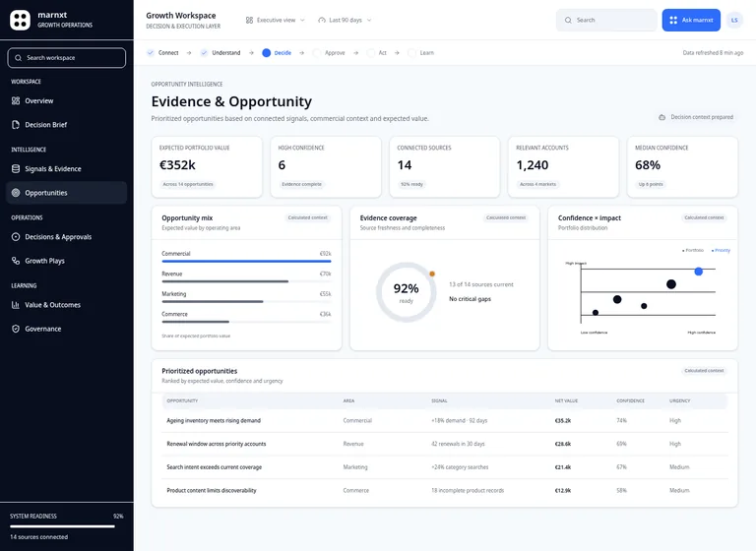
Task: Click the Median Confidence 68% card
Action: pyautogui.click(x=682, y=167)
